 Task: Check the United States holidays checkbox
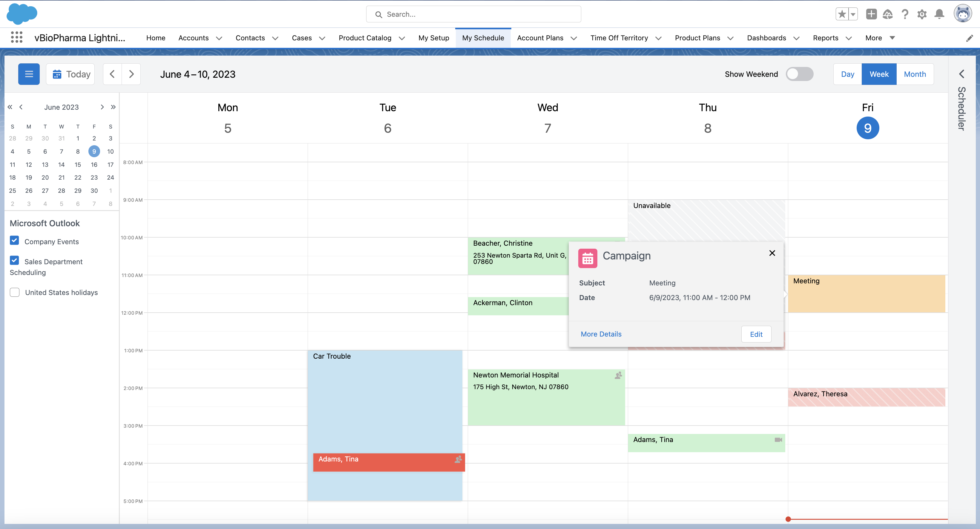click(x=14, y=292)
